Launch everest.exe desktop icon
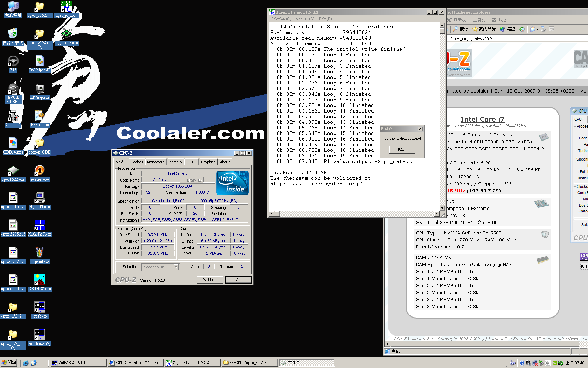This screenshot has height=368, width=588. pos(40,173)
